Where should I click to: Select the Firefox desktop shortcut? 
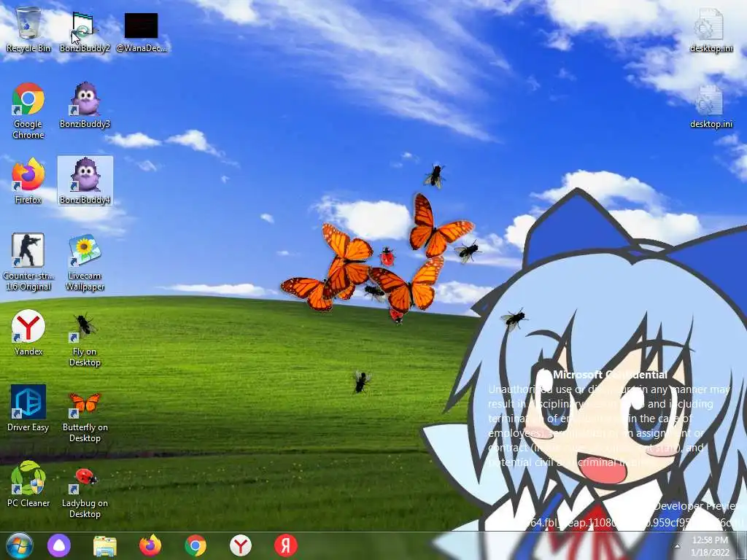tap(28, 181)
